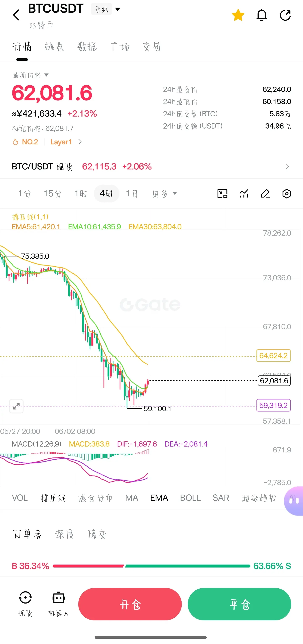Image resolution: width=303 pixels, height=644 pixels.
Task: Switch to the 概览 tab
Action: point(54,47)
